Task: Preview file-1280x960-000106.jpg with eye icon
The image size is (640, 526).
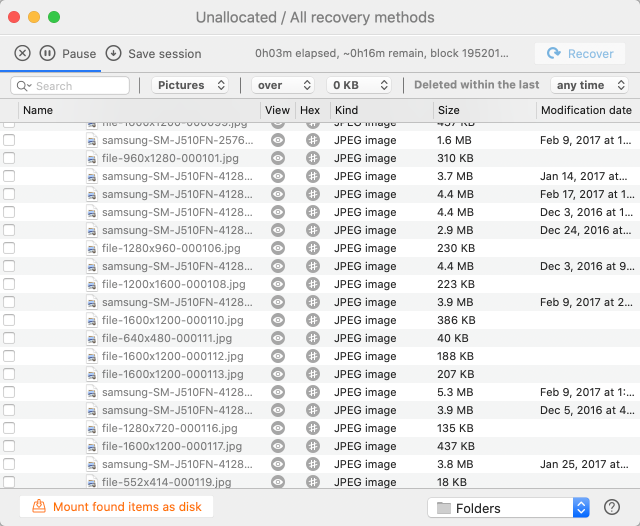Action: 278,248
